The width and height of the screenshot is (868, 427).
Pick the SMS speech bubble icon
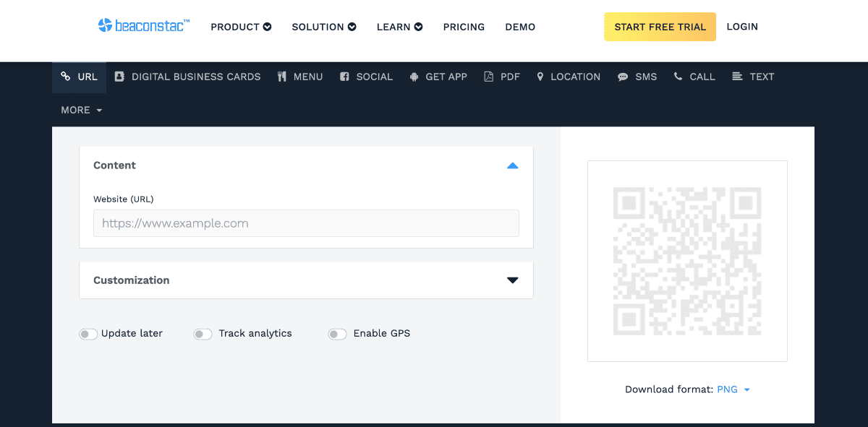(x=623, y=77)
